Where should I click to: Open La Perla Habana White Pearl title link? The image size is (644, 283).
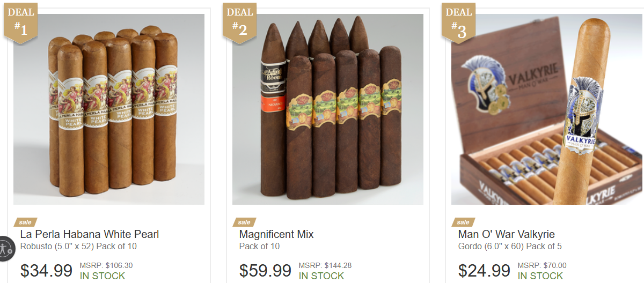90,234
